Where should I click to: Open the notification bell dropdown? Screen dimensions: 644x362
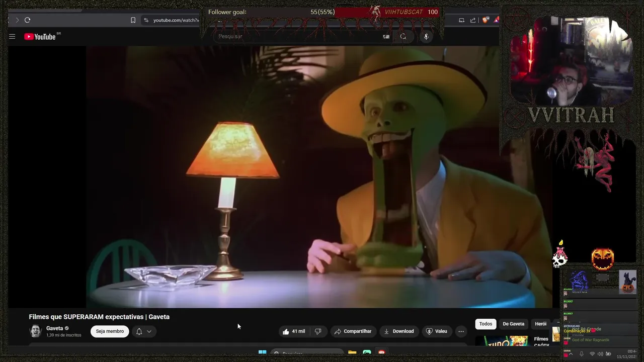tap(143, 331)
